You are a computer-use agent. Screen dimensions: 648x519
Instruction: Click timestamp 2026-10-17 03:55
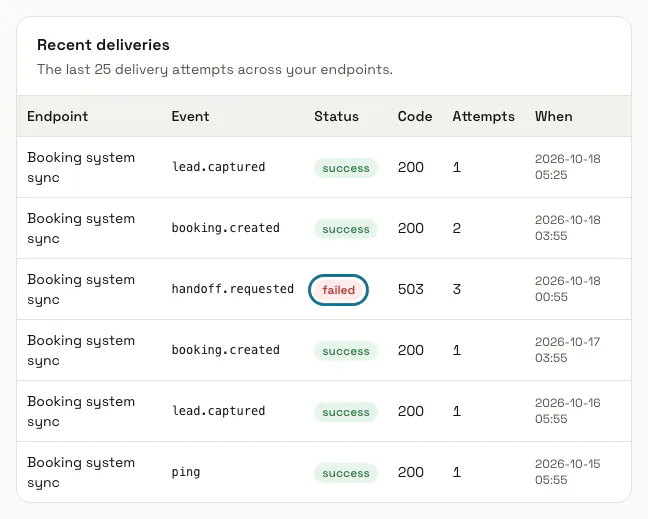click(x=567, y=350)
